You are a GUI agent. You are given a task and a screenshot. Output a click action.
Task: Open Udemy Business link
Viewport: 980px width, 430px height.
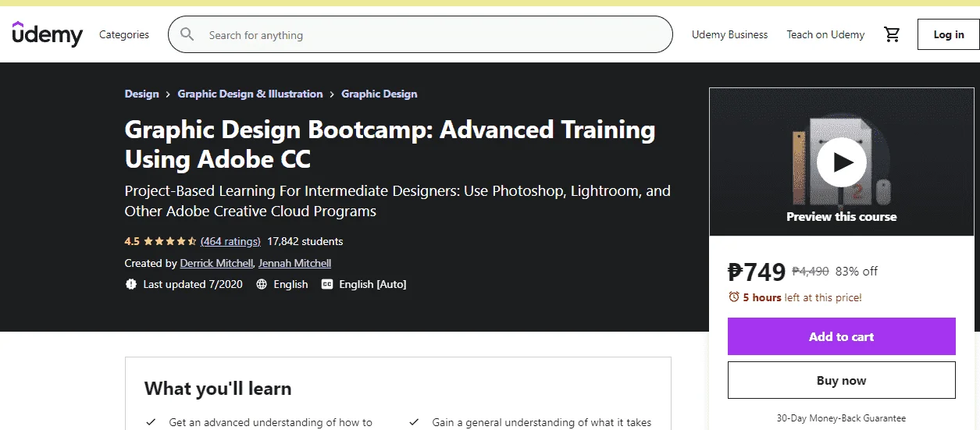pos(729,34)
